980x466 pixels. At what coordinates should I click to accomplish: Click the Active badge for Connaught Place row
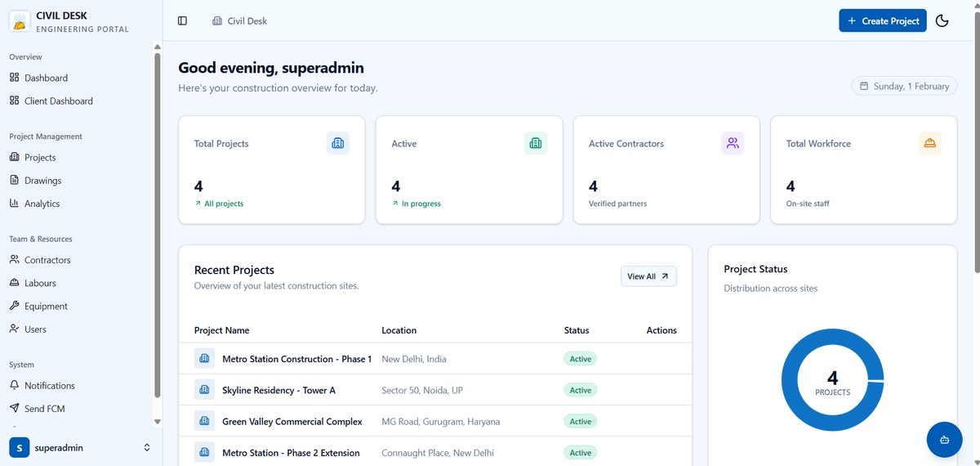pos(581,453)
